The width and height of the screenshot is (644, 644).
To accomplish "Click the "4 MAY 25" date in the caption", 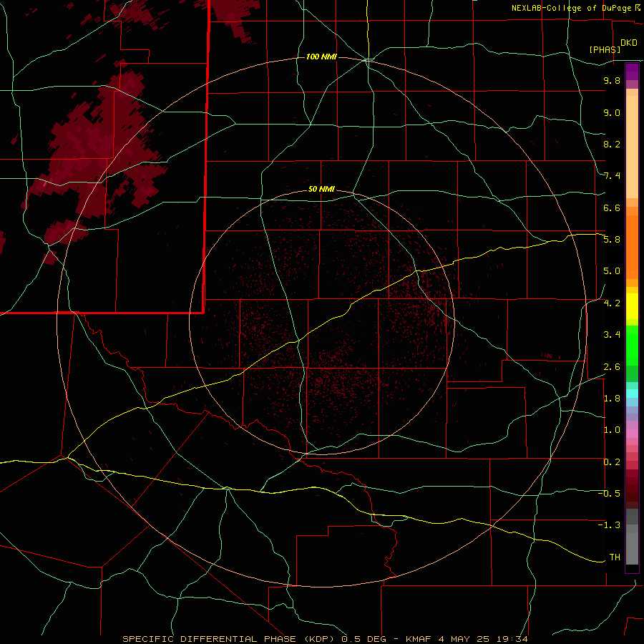I will tap(462, 639).
